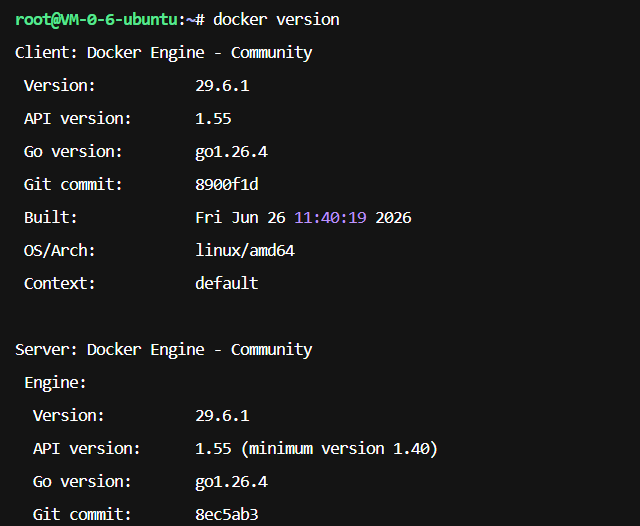Click the root@VM-0-6-ubuntu prompt text
This screenshot has height=526, width=640.
point(96,20)
